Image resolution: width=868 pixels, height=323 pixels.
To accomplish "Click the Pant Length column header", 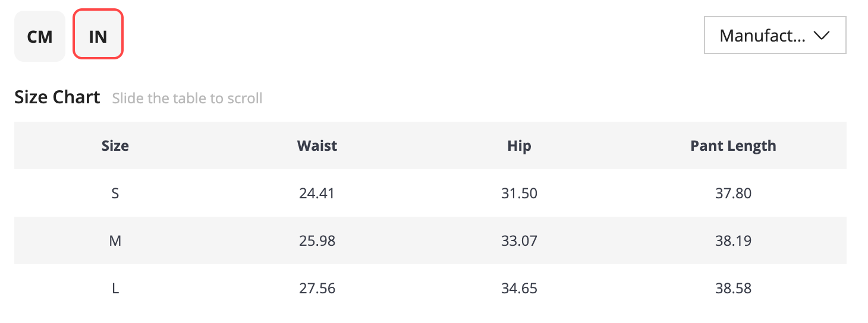I will click(733, 146).
